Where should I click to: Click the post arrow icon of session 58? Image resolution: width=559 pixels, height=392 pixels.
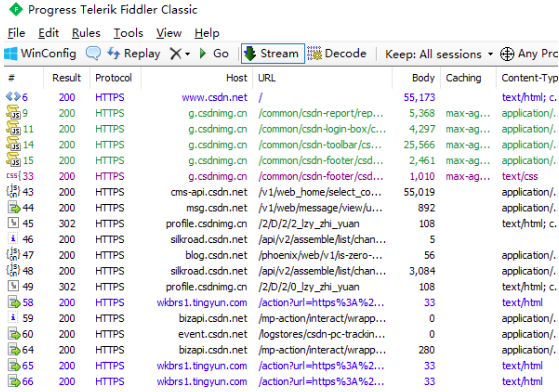tap(14, 302)
